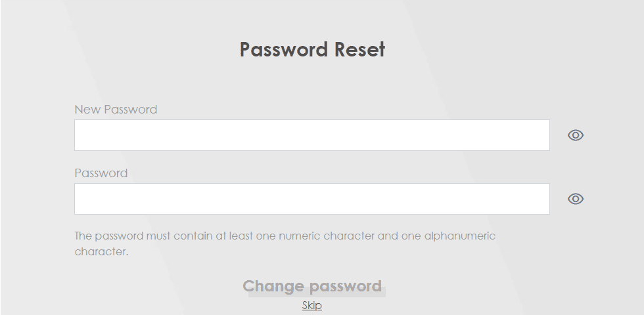This screenshot has height=315, width=644.
Task: Follow the Skip link below the button
Action: click(311, 306)
